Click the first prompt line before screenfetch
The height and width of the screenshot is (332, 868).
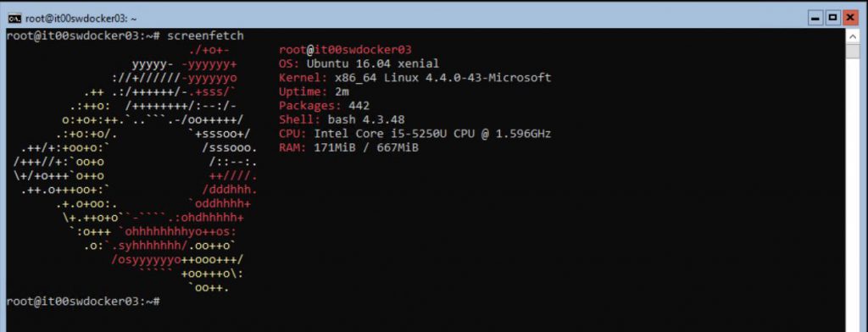(83, 36)
